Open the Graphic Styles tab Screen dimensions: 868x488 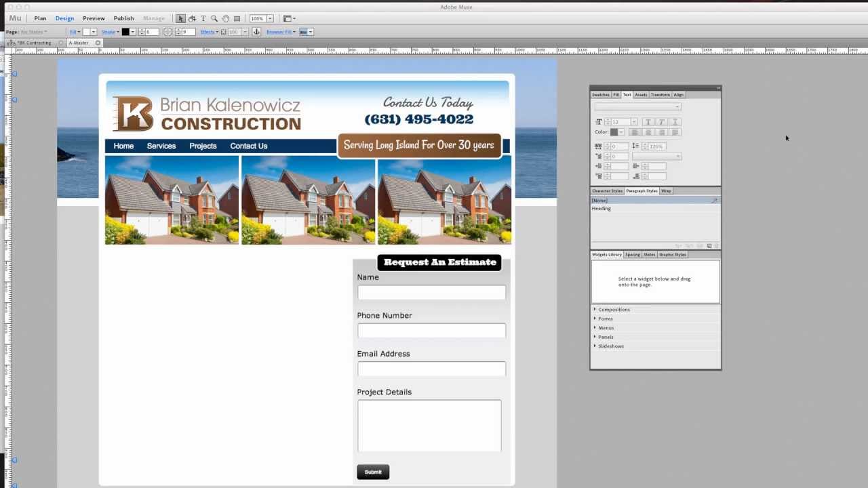point(673,255)
